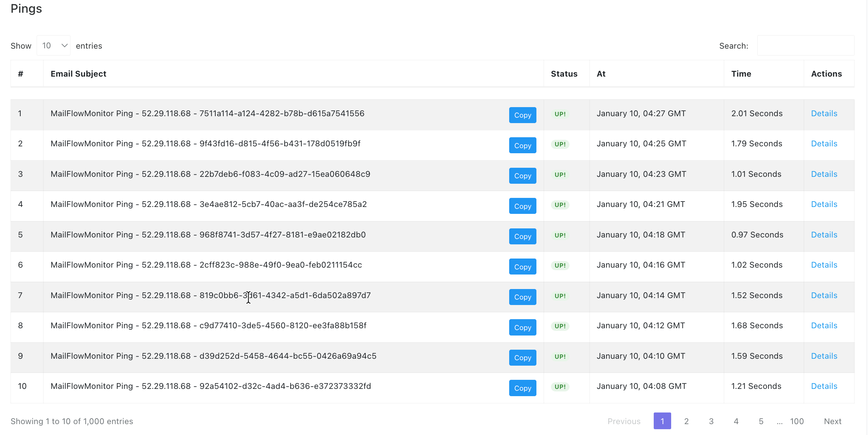The image size is (868, 435).
Task: Jump to page 100
Action: 796,421
